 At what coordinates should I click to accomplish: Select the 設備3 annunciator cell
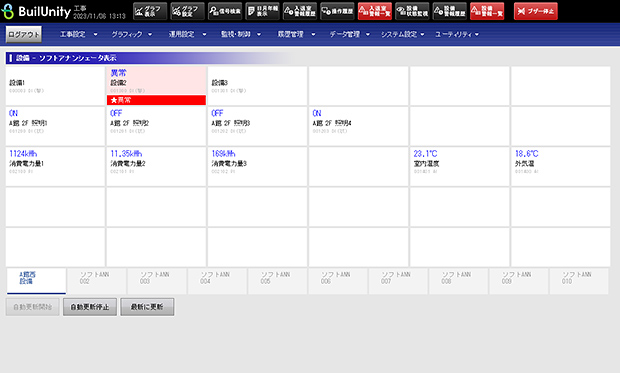pyautogui.click(x=257, y=86)
